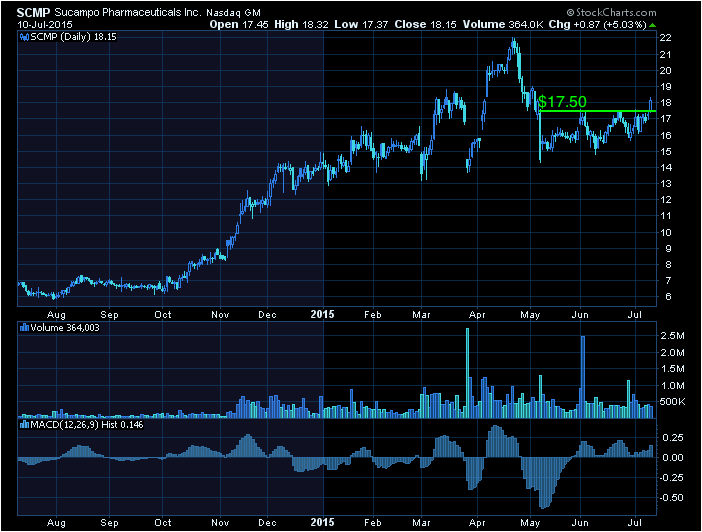Click the Low 17.37 value
Screen dimensions: 702x532
coord(361,25)
